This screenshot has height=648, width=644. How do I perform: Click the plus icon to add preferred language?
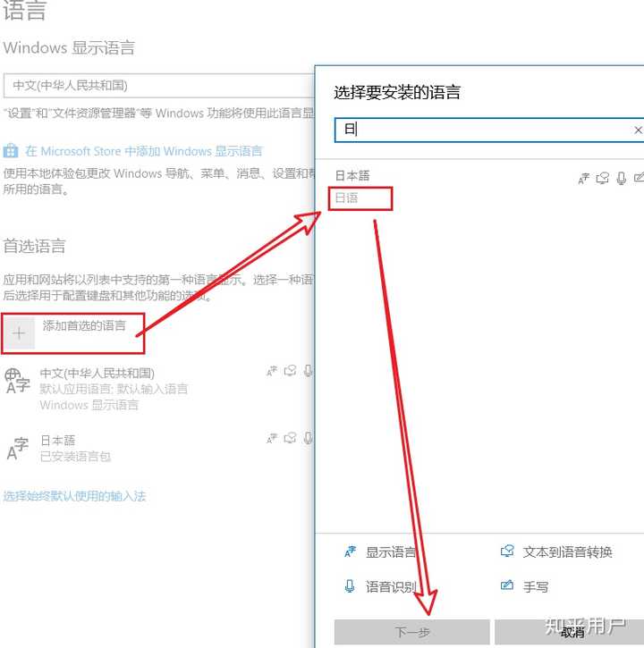(x=19, y=333)
